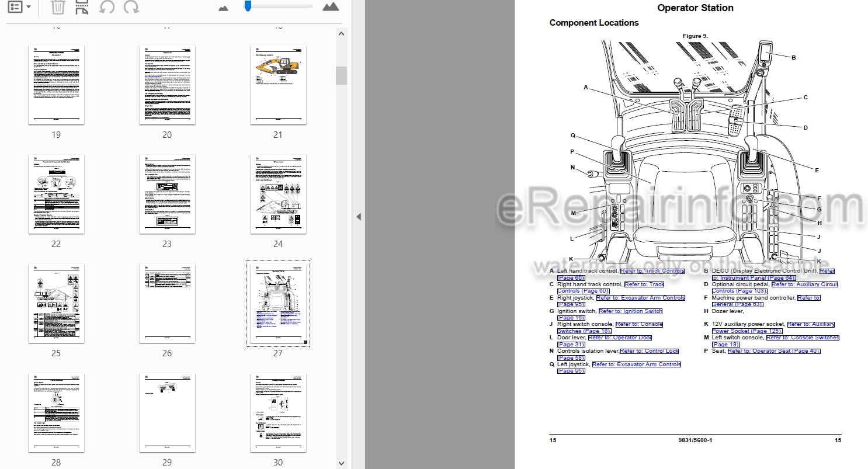Screen dimensions: 868x469
Task: Open the Left joystick 'Excavator Arm Controls' link
Action: (637, 364)
